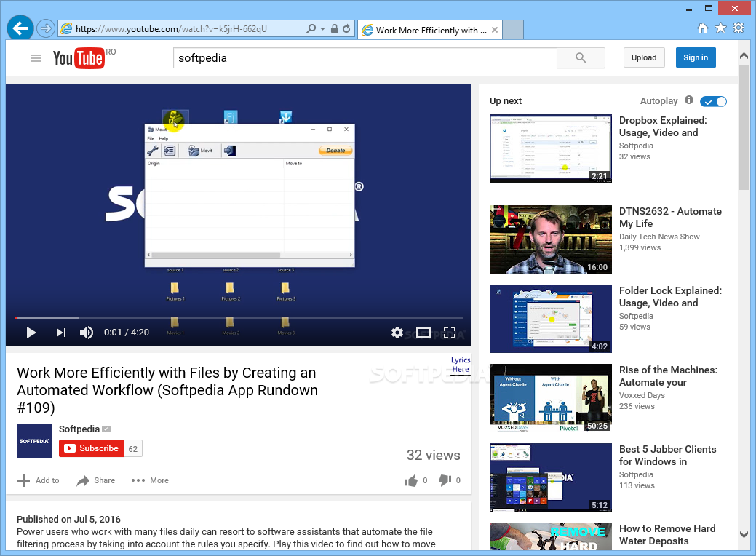Viewport: 756px width, 556px height.
Task: Click 'Daily Tech News Show' channel name
Action: [659, 237]
